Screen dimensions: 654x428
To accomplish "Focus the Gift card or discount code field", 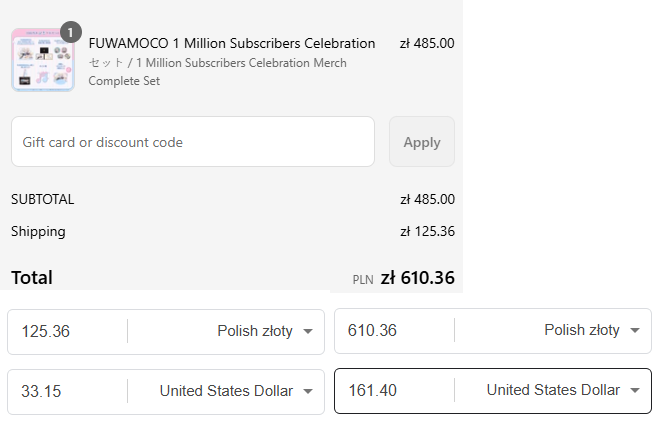I will click(x=193, y=142).
